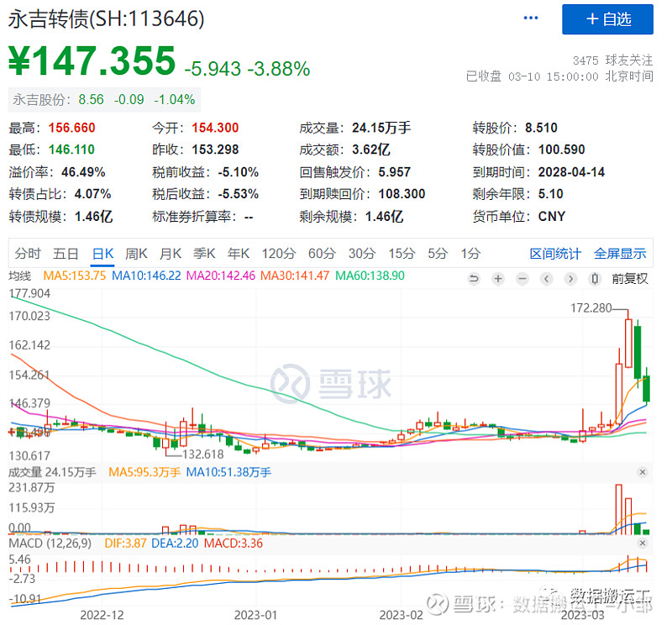Show the 1分 minute chart
The image size is (672, 625).
(x=470, y=254)
